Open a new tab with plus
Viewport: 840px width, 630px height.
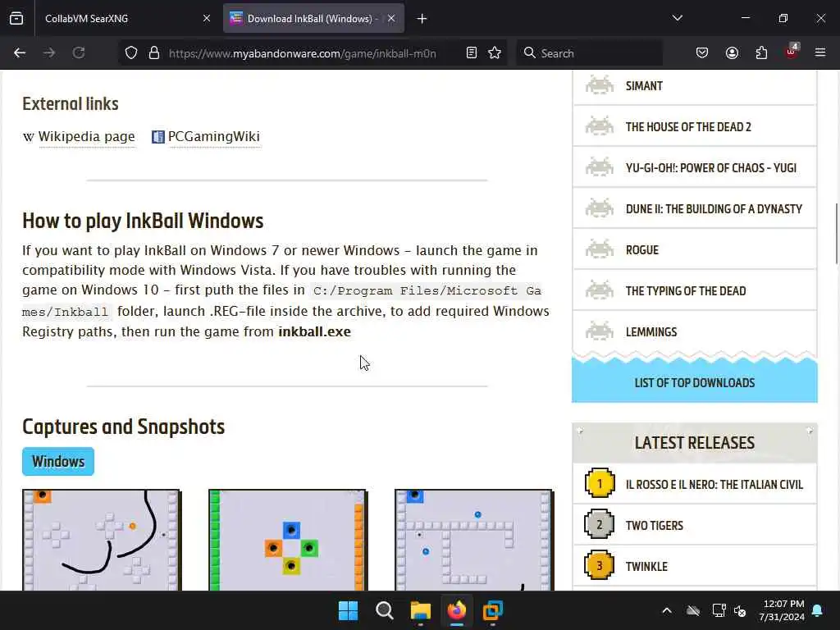[x=422, y=19]
